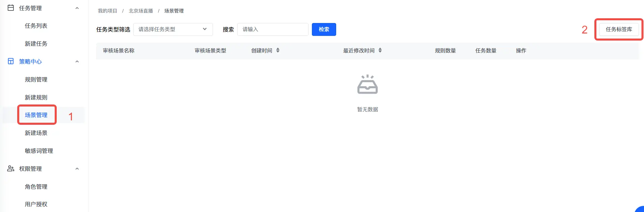Collapse the 权限管理 menu chevron
644x212 pixels.
[x=77, y=169]
